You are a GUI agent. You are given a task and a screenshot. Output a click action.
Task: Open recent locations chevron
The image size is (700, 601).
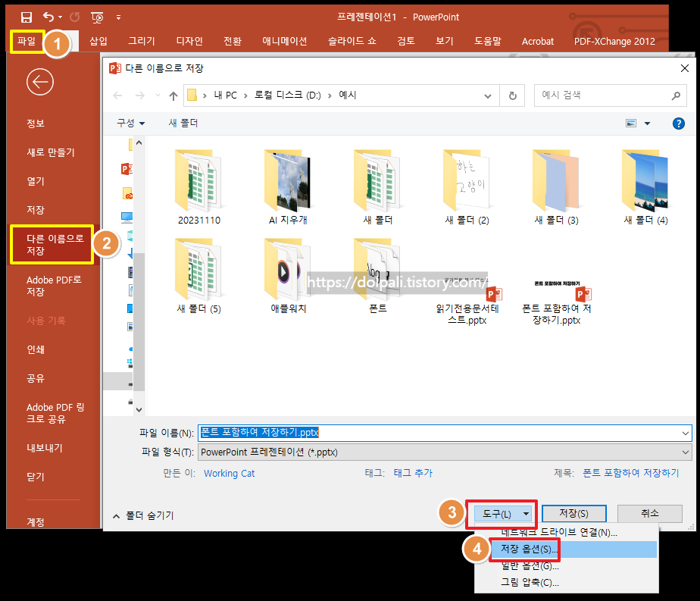coord(158,95)
